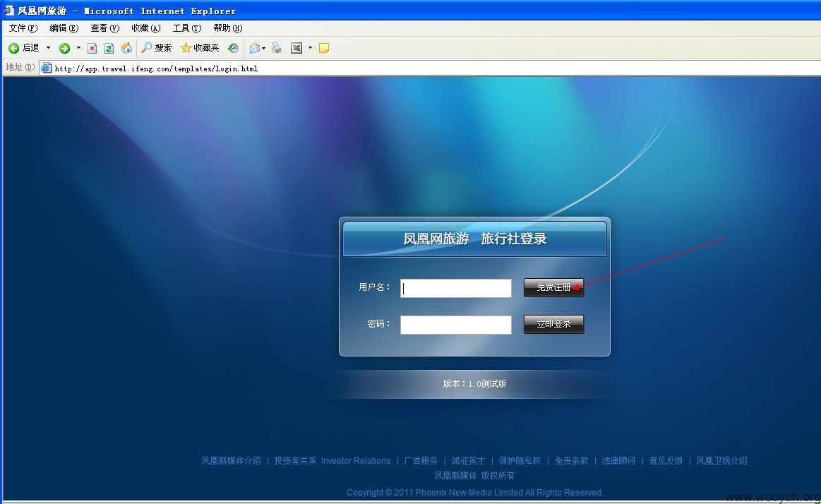This screenshot has height=504, width=821.
Task: Click the Stop loading icon
Action: pyautogui.click(x=92, y=48)
